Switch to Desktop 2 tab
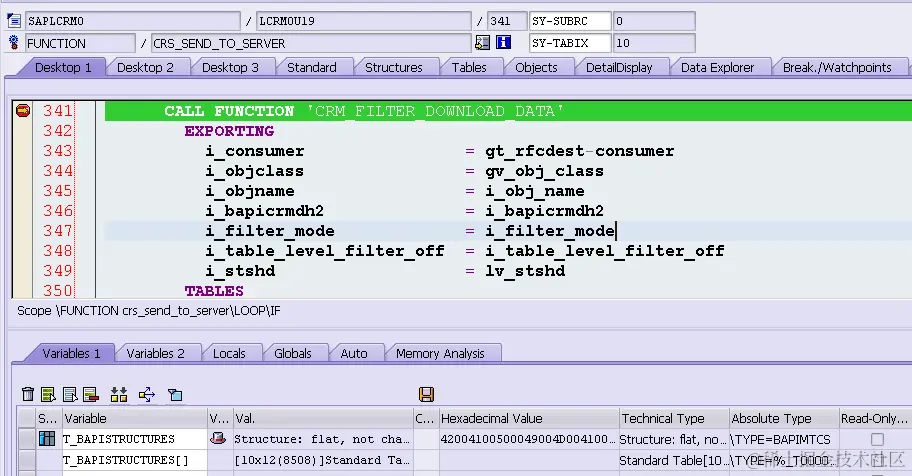Screen dimensions: 912x476 (145, 68)
